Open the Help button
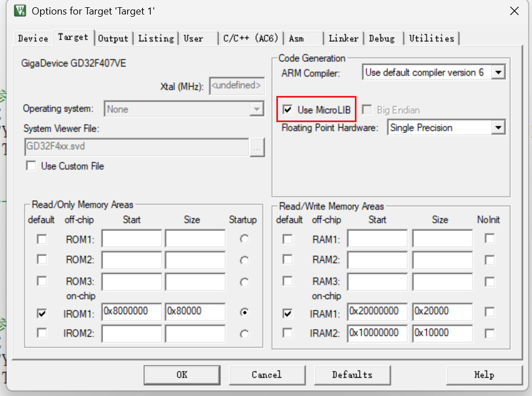The width and height of the screenshot is (532, 396). [484, 375]
